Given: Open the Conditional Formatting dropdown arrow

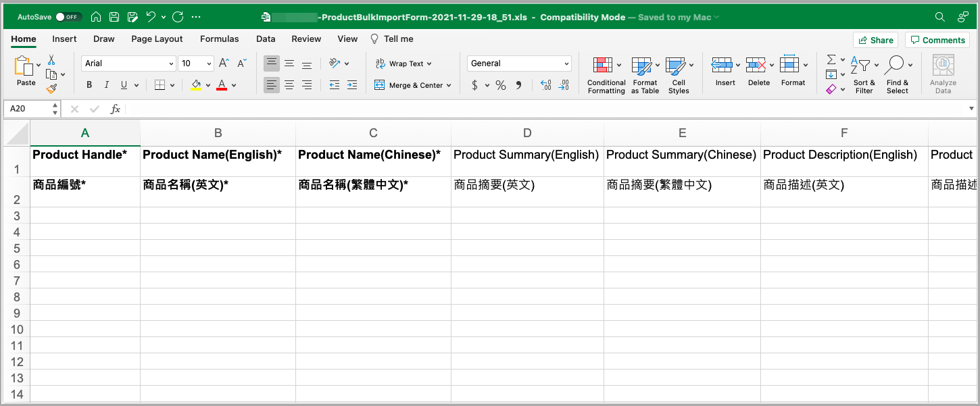Looking at the screenshot, I should click(x=619, y=65).
